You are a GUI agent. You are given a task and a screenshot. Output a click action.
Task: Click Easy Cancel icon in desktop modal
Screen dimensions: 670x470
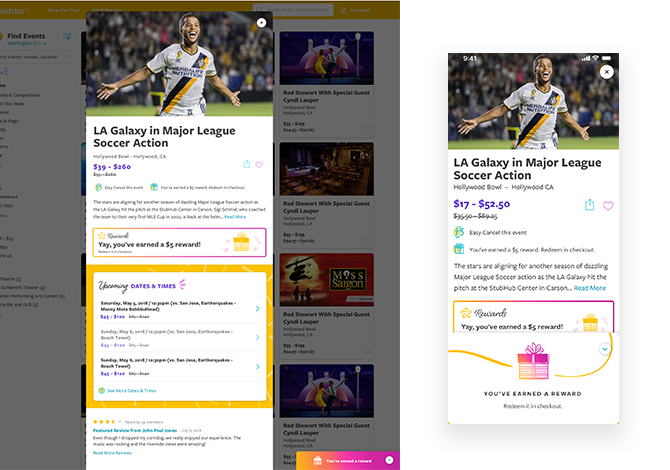(98, 187)
